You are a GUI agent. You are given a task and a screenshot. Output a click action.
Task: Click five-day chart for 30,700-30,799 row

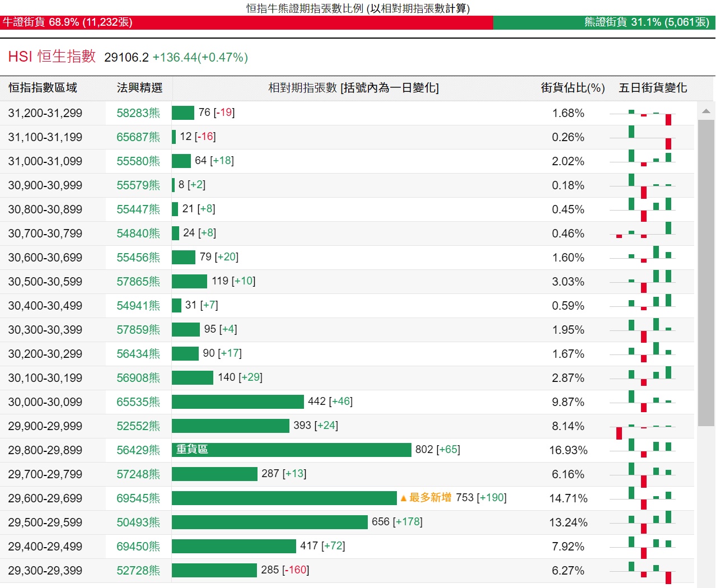pyautogui.click(x=644, y=231)
